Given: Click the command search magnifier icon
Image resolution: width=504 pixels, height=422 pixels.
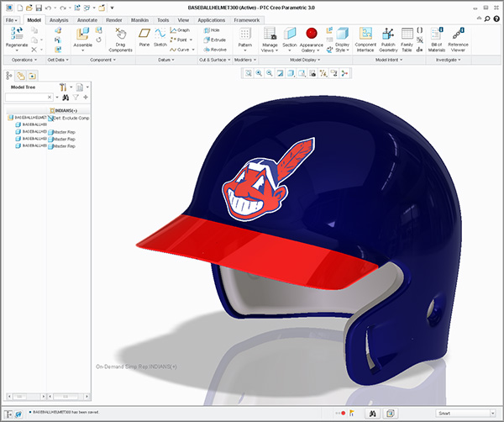Looking at the screenshot, I should tap(487, 18).
